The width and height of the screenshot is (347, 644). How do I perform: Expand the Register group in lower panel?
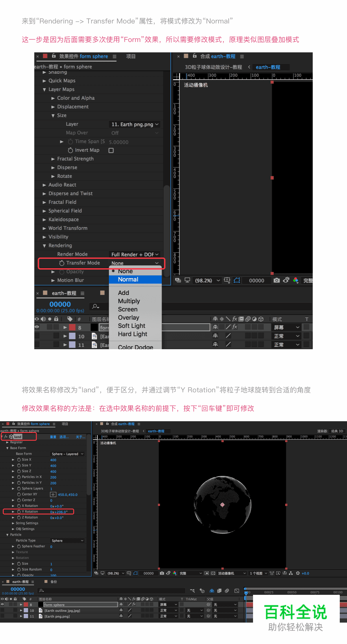click(7, 442)
